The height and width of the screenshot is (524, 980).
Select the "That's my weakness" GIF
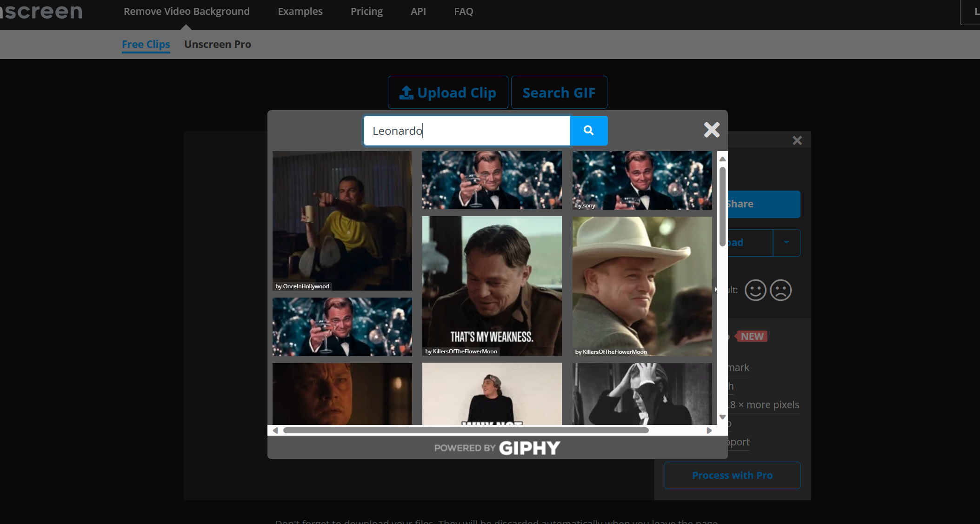(x=492, y=285)
